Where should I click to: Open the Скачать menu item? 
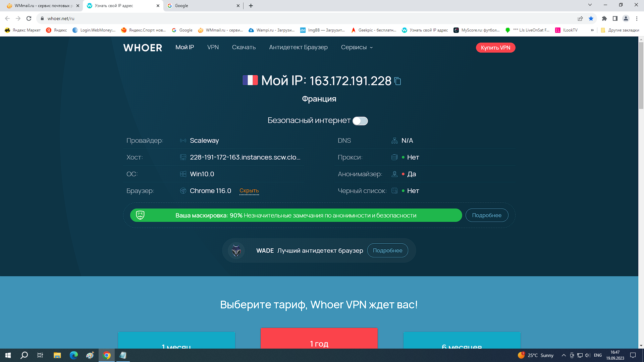(x=244, y=47)
